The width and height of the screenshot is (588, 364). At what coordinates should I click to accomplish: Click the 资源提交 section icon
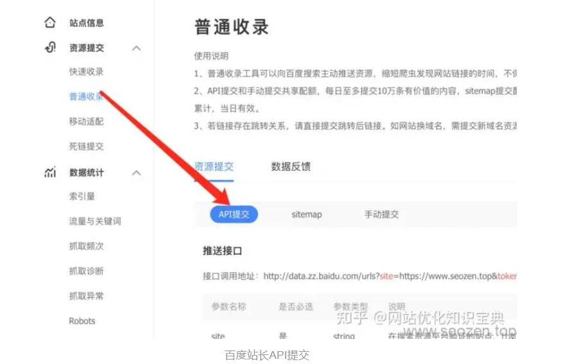[50, 48]
